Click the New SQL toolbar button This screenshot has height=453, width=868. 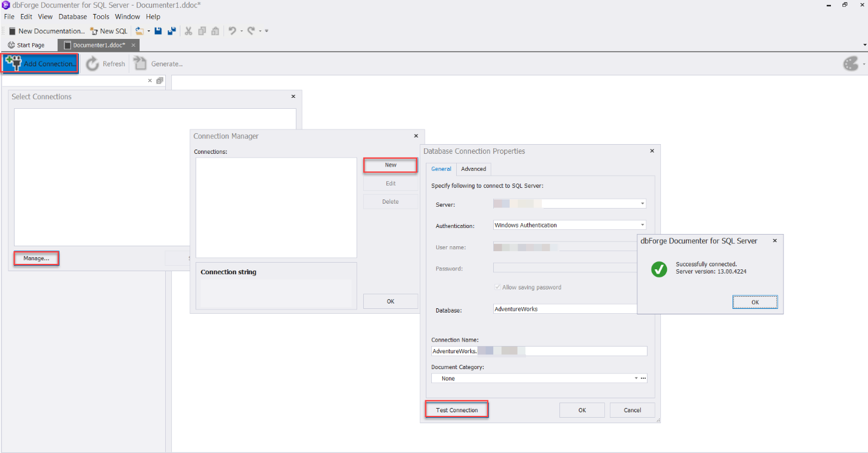click(109, 31)
